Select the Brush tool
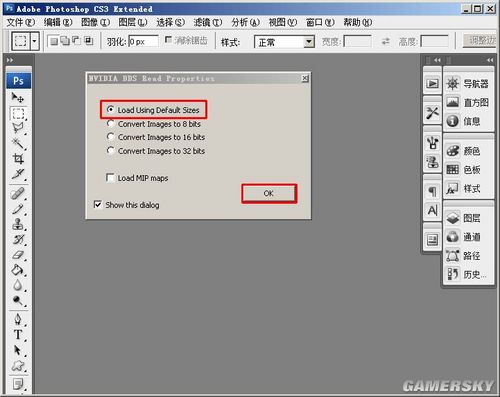The image size is (500, 397). 18,209
